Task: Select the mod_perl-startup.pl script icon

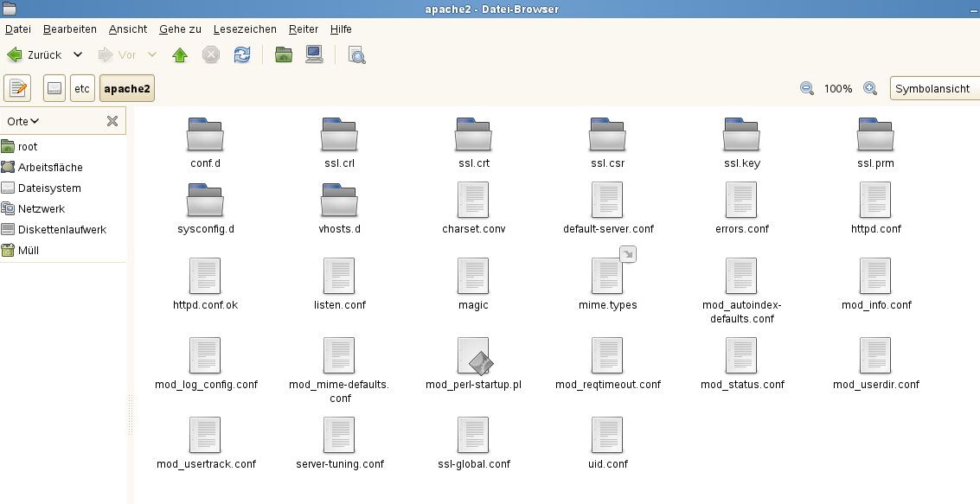Action: coord(474,356)
